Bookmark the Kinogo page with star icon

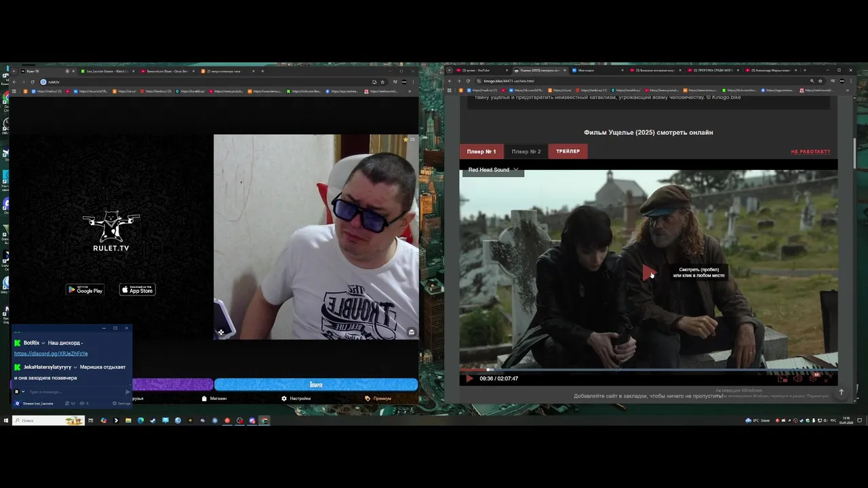(x=820, y=81)
